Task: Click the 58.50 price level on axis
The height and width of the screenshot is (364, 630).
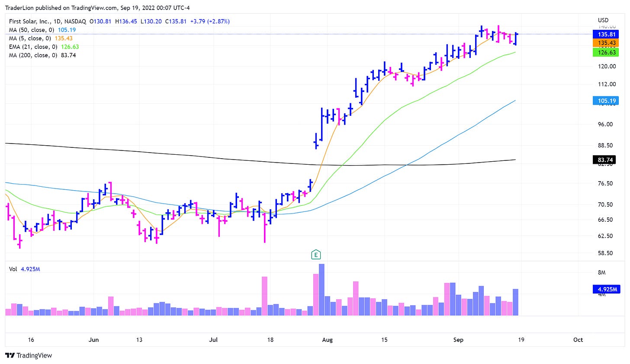Action: 605,253
